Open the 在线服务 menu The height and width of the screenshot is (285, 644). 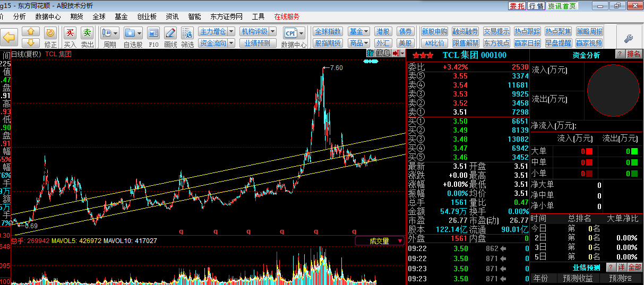[287, 16]
